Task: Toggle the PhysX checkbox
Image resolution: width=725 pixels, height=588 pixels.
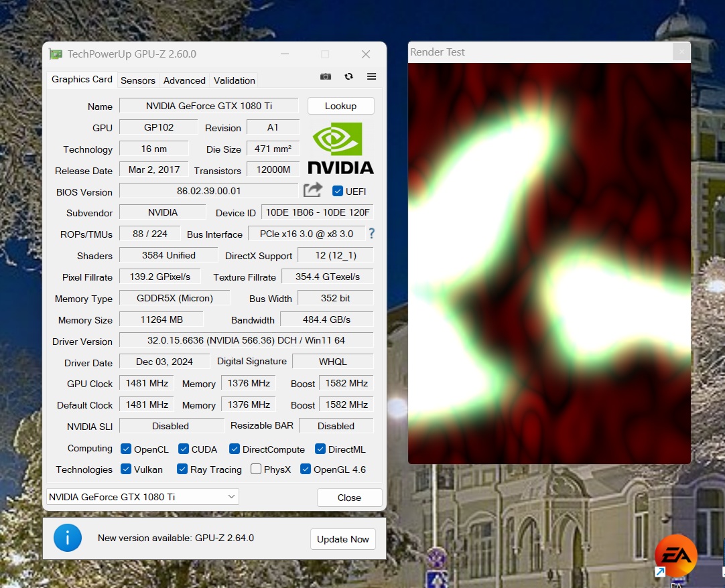Action: click(256, 469)
